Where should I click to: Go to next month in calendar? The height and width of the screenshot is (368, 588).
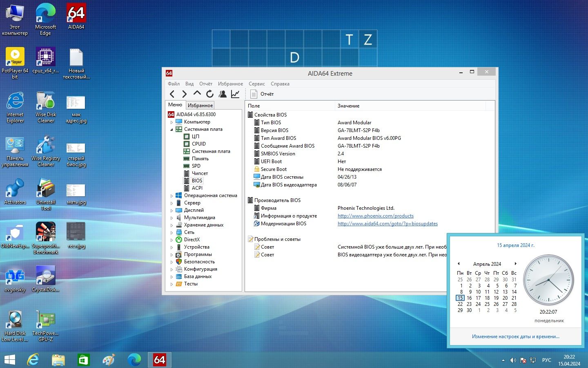[x=516, y=264]
